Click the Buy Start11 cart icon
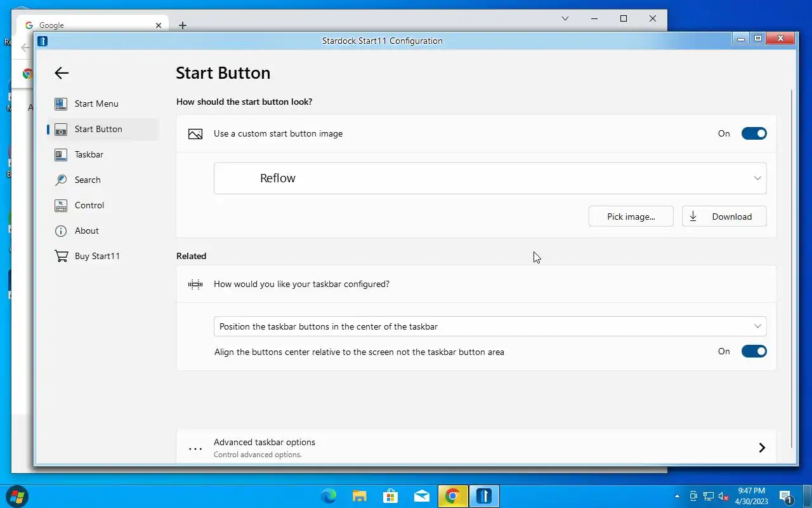 pyautogui.click(x=61, y=256)
